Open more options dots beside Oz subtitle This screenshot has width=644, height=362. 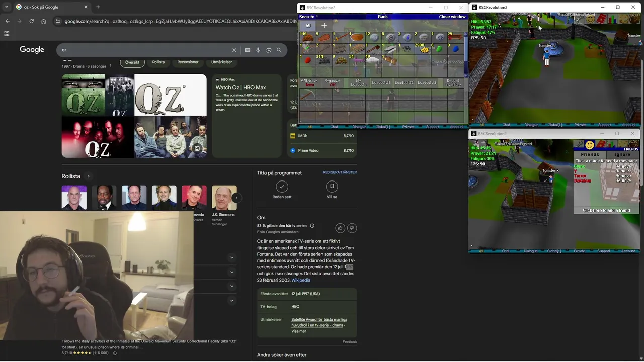(110, 66)
